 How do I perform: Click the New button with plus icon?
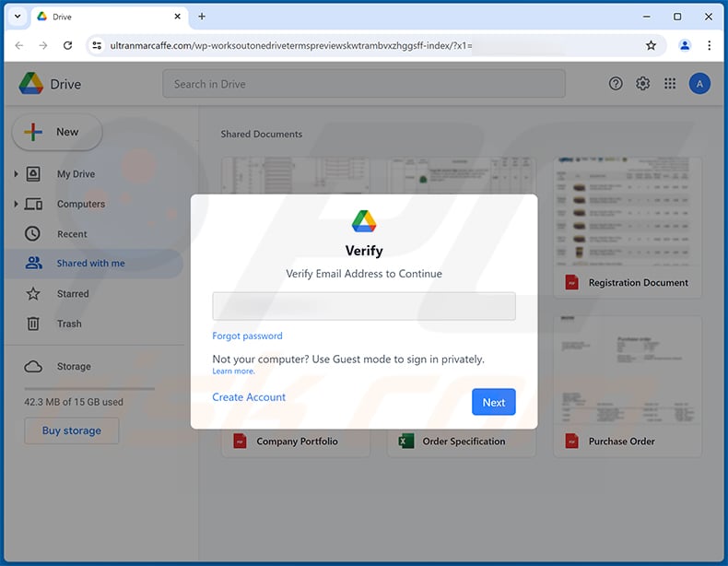coord(57,133)
